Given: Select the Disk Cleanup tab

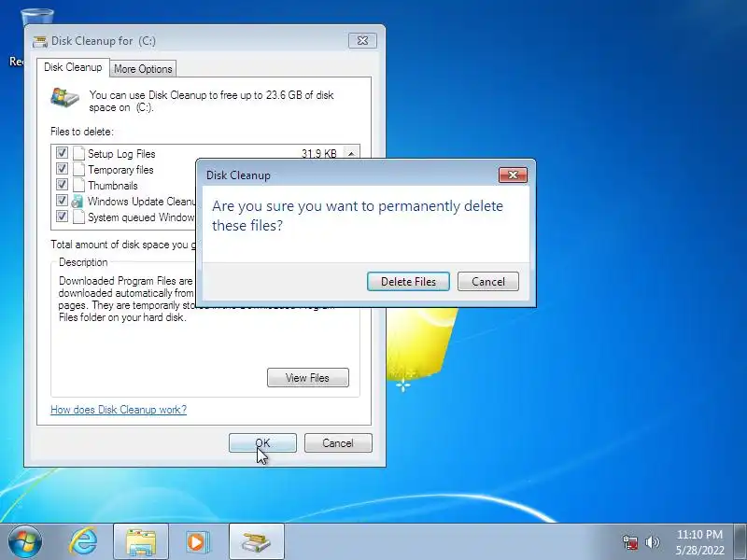Looking at the screenshot, I should tap(73, 67).
